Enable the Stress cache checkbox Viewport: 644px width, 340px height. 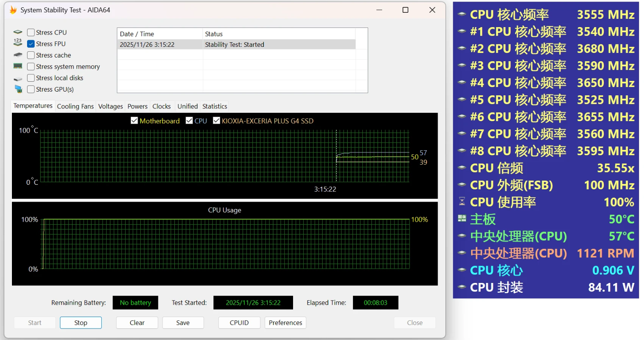pyautogui.click(x=31, y=55)
